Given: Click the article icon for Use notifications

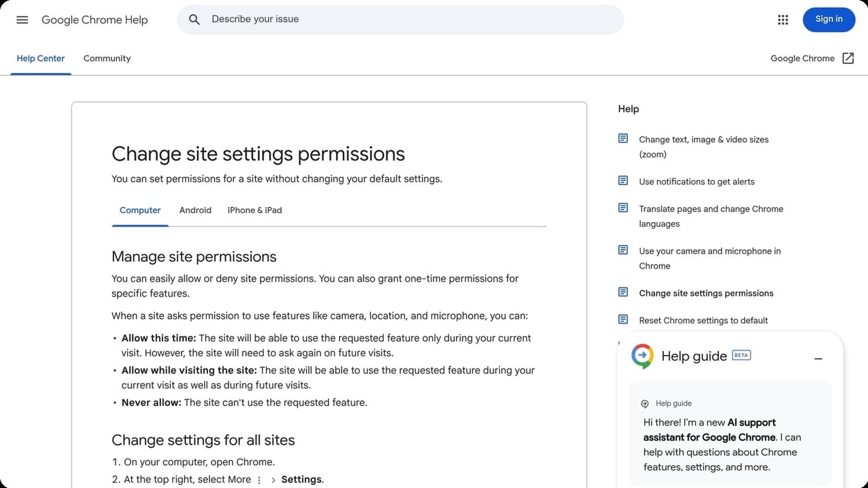Looking at the screenshot, I should (x=623, y=181).
